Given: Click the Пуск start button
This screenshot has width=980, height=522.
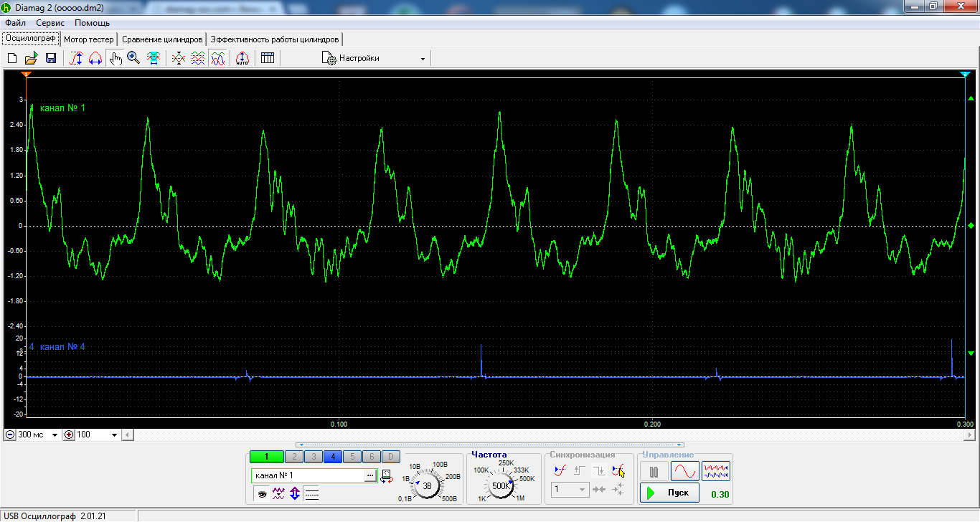Looking at the screenshot, I should click(669, 493).
